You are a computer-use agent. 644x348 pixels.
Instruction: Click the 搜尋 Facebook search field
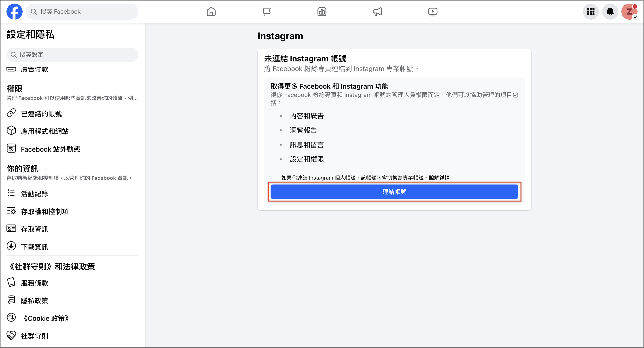pos(82,11)
